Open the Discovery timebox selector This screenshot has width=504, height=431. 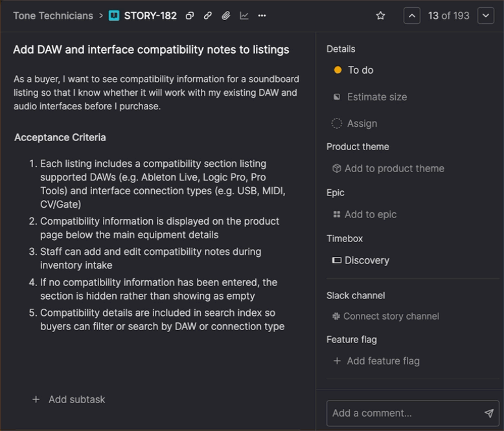[361, 260]
